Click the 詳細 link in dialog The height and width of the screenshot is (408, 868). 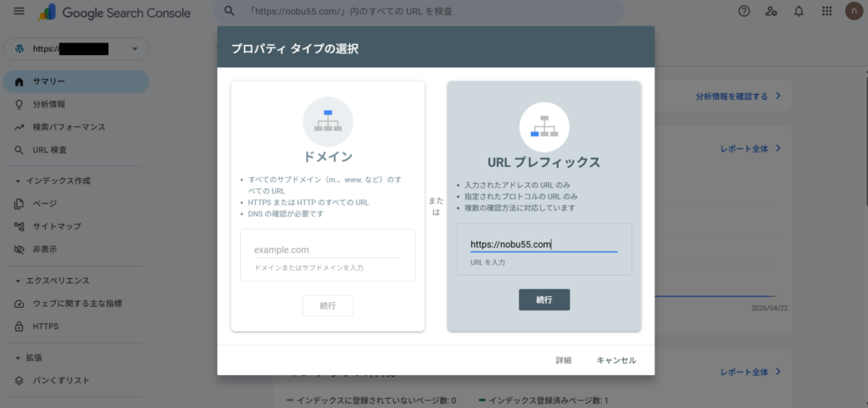pos(564,360)
